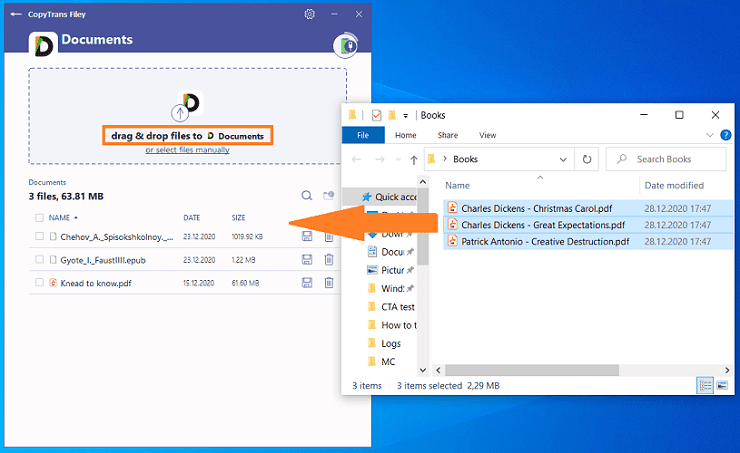Sort Explorer files by Date modified

pos(674,185)
